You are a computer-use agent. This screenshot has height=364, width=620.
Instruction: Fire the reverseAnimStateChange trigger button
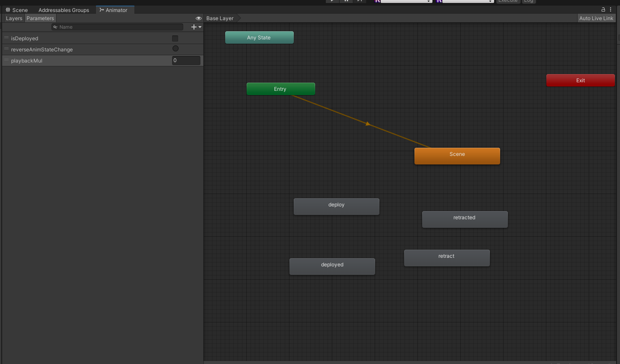pos(176,49)
